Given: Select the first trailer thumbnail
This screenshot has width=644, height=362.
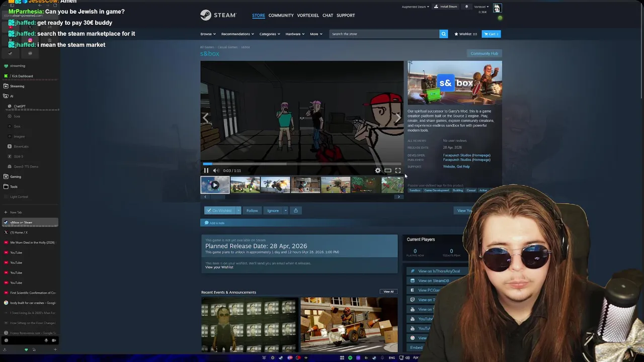Looking at the screenshot, I should 215,185.
